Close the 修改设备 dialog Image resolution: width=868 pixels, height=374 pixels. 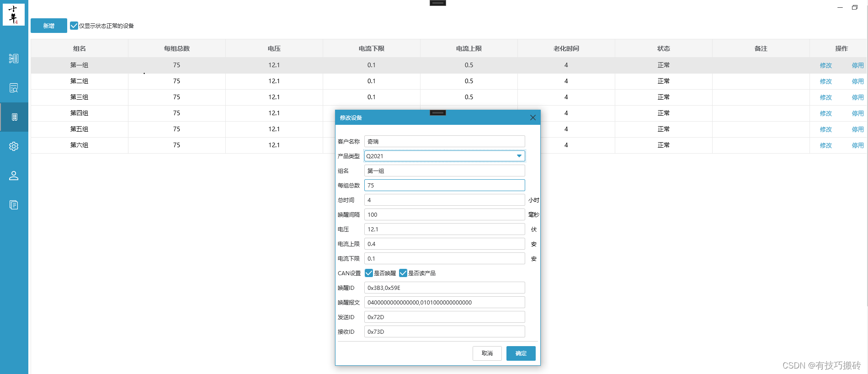(533, 118)
